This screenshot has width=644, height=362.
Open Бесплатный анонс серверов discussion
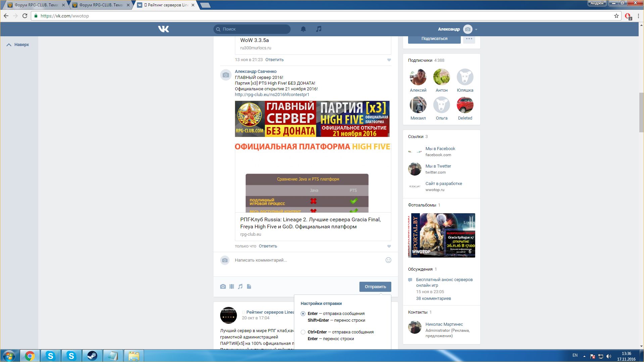pyautogui.click(x=444, y=282)
